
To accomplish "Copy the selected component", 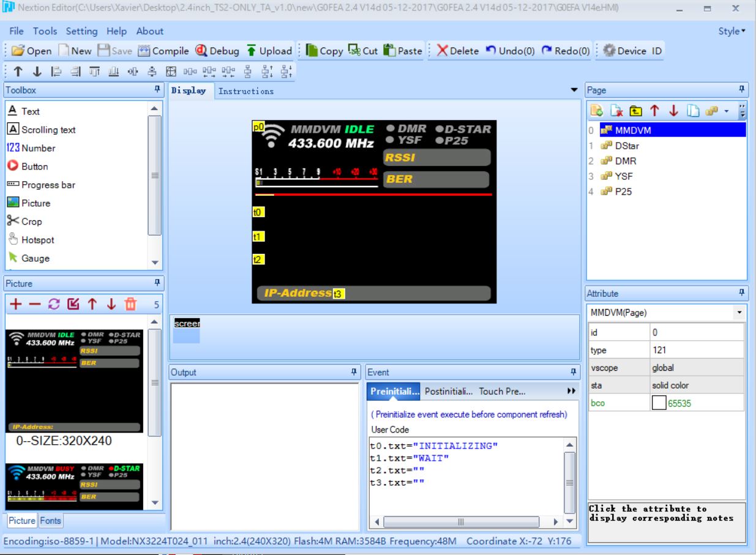I will 324,51.
